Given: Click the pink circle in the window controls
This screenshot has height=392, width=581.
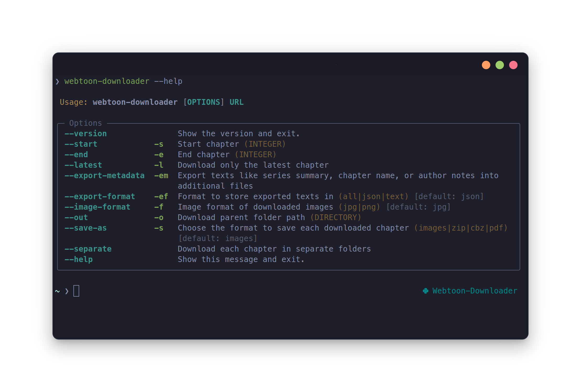Looking at the screenshot, I should [x=513, y=65].
